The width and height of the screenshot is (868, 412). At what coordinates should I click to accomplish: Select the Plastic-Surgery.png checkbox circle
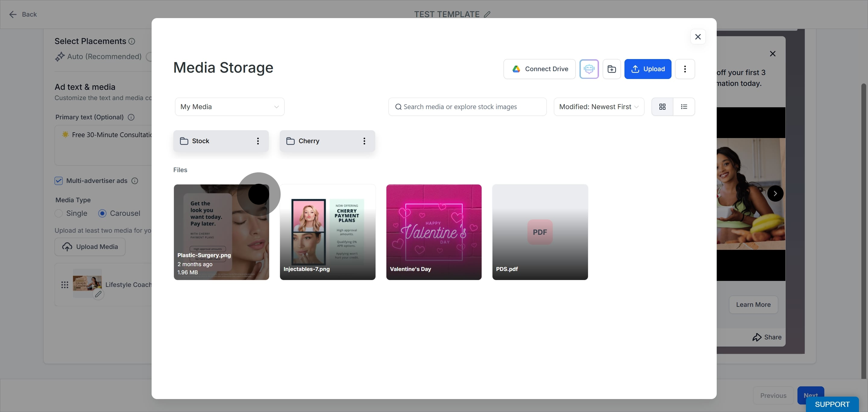[x=259, y=194]
